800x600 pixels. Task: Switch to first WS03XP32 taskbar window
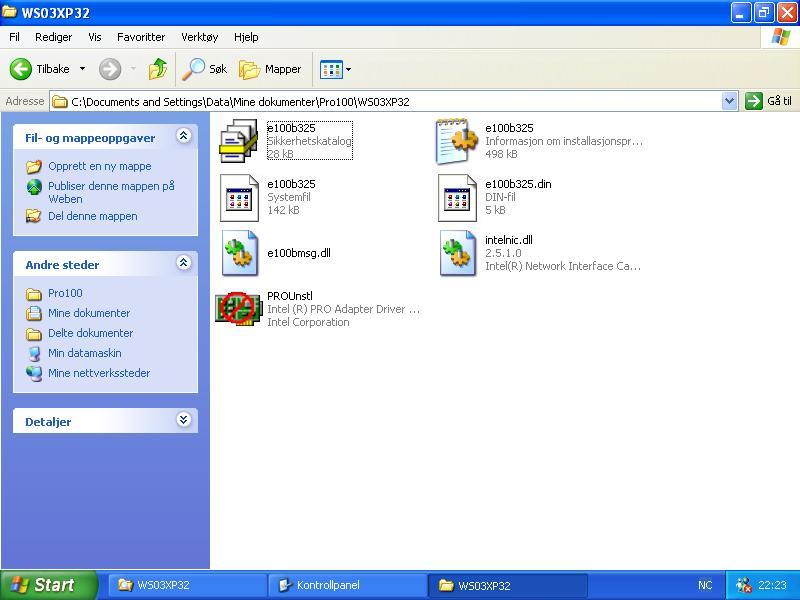187,585
